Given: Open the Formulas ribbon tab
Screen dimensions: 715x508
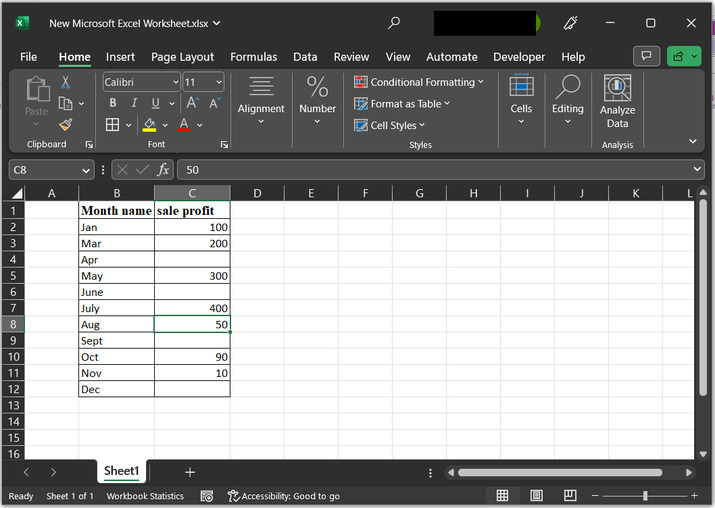Looking at the screenshot, I should click(x=254, y=57).
